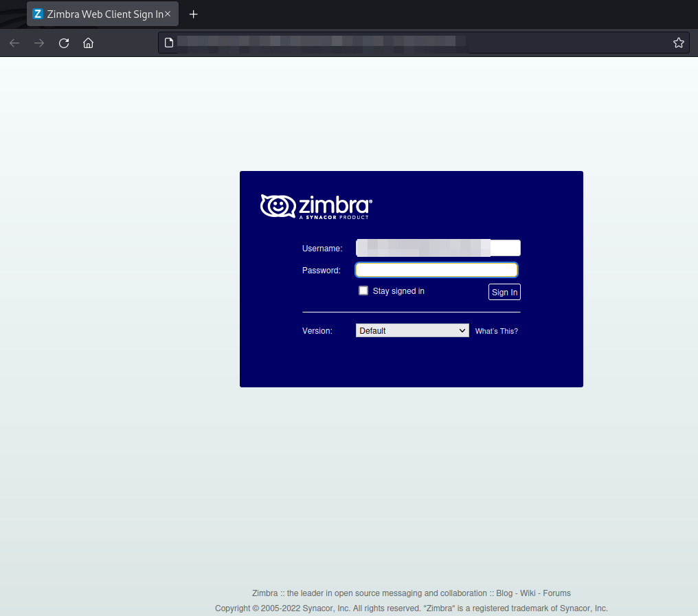This screenshot has height=616, width=698.
Task: Open the Blog link in footer
Action: pyautogui.click(x=504, y=593)
